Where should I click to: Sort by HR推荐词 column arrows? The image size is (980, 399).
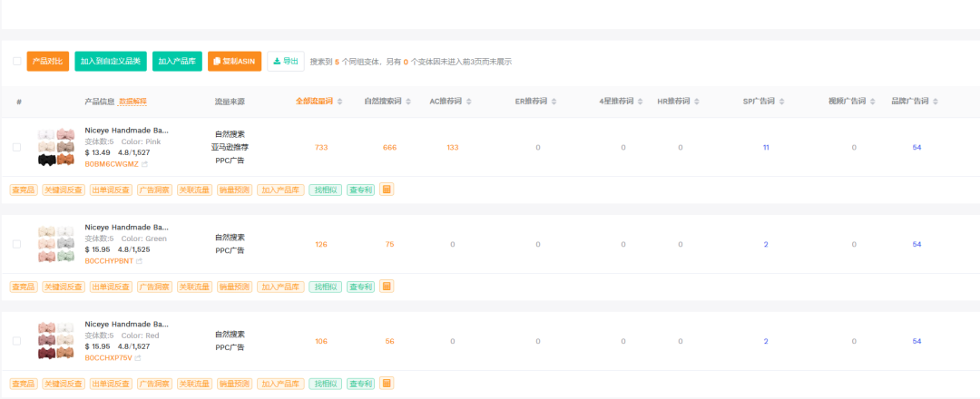coord(696,102)
